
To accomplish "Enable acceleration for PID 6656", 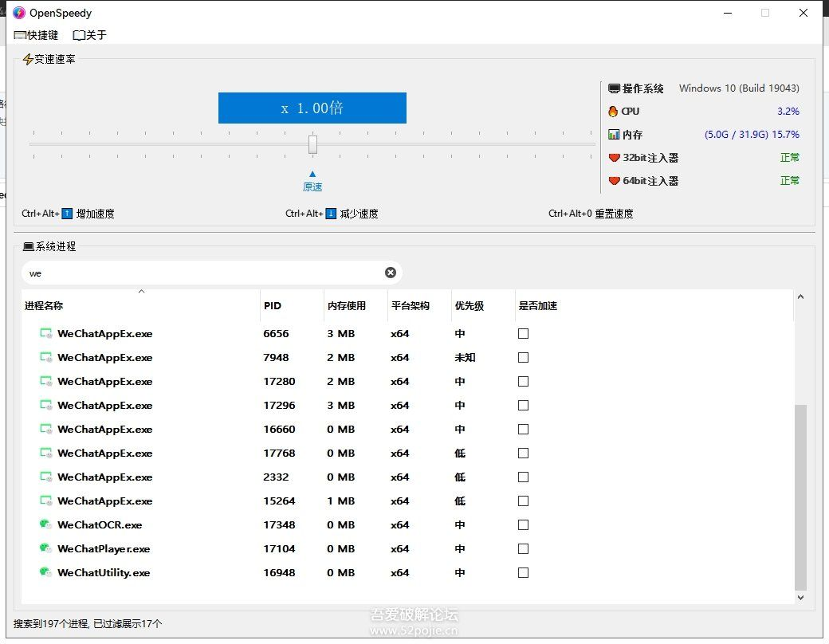I will click(524, 334).
